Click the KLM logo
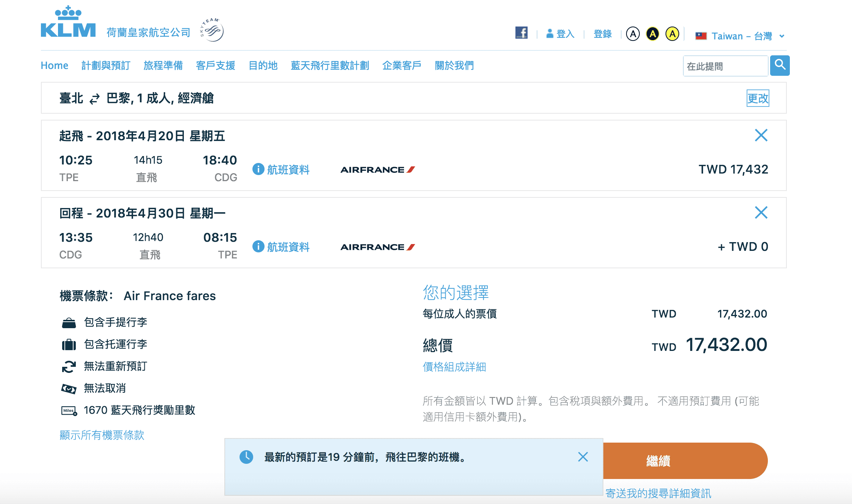The height and width of the screenshot is (504, 852). pos(68,22)
